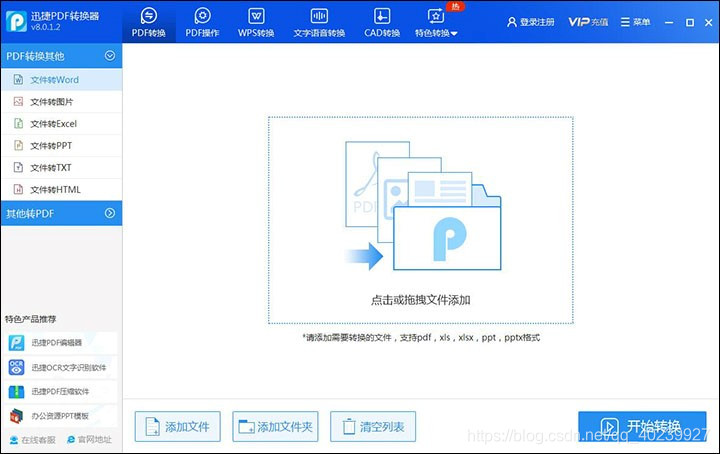The image size is (720, 454).
Task: Select 文件转TXT in the sidebar
Action: [x=62, y=168]
